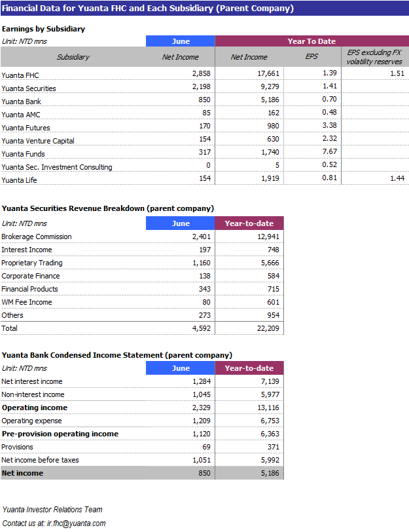Select the 'Yuanta Bank' subsidiary row label
Image resolution: width=409 pixels, height=532 pixels.
click(x=22, y=102)
